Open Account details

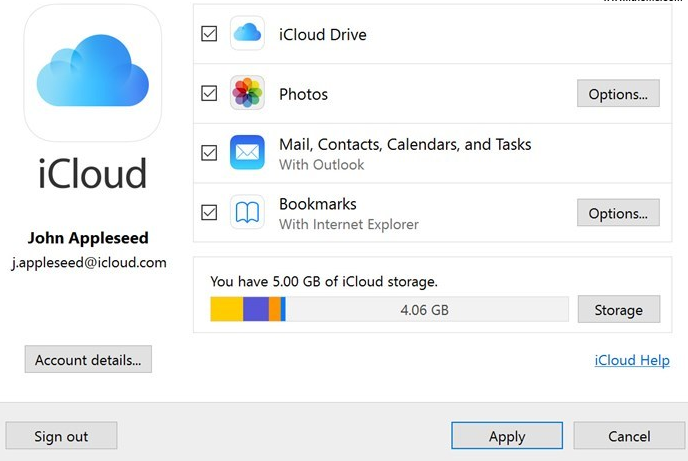[x=88, y=359]
